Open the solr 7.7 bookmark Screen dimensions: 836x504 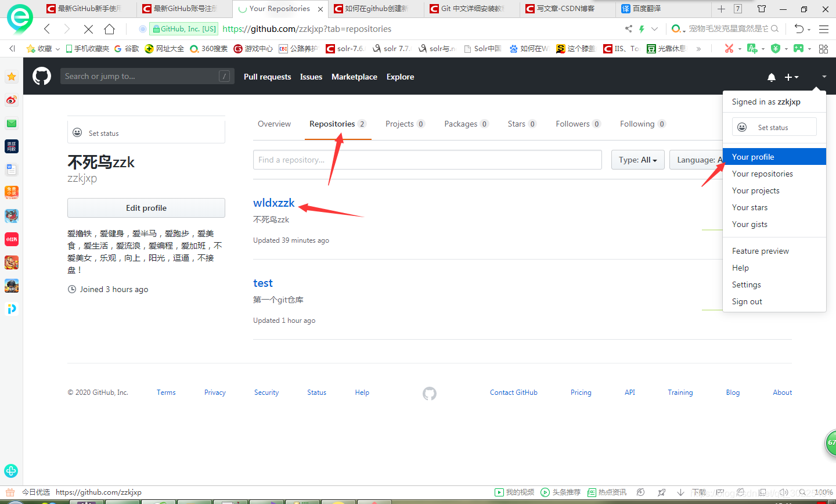click(391, 49)
